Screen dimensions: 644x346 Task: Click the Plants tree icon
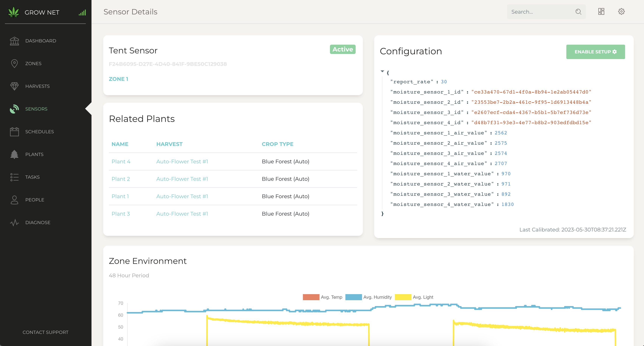click(x=14, y=154)
